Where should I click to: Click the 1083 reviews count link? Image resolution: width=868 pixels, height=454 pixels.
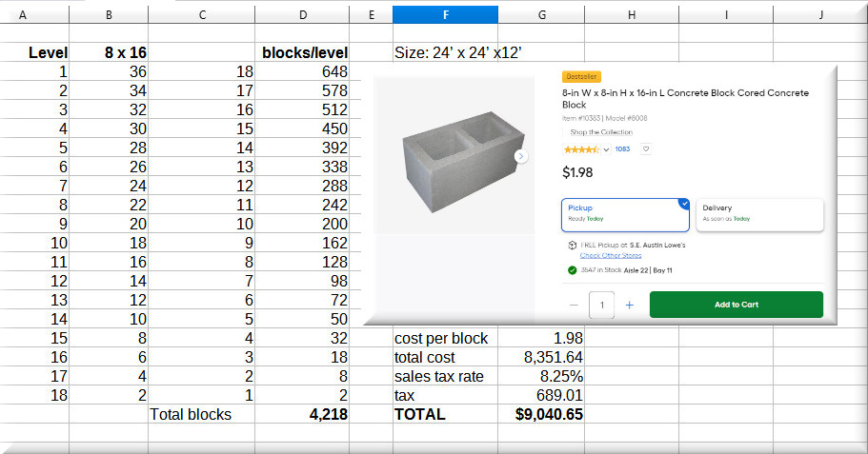point(622,149)
